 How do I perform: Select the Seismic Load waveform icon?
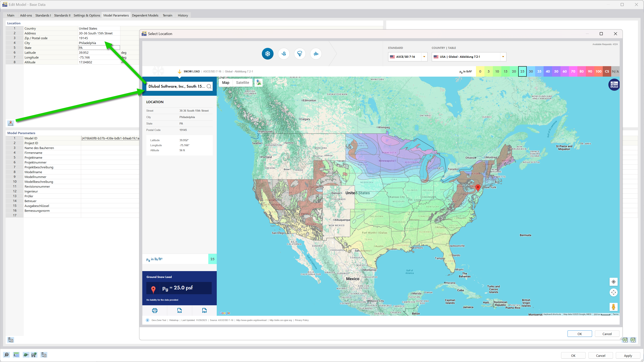316,54
